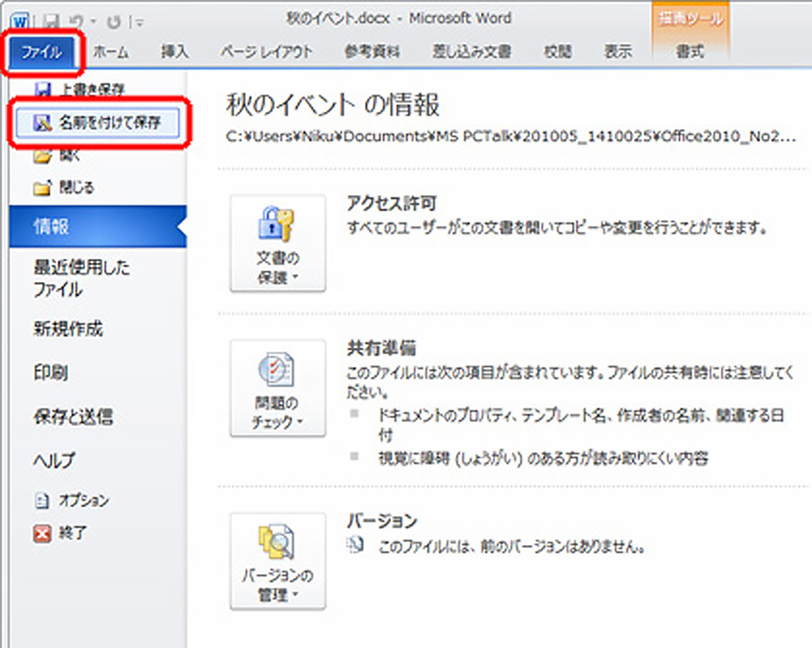The height and width of the screenshot is (648, 812).
Task: Click the small document icon beside version message
Action: point(354,545)
